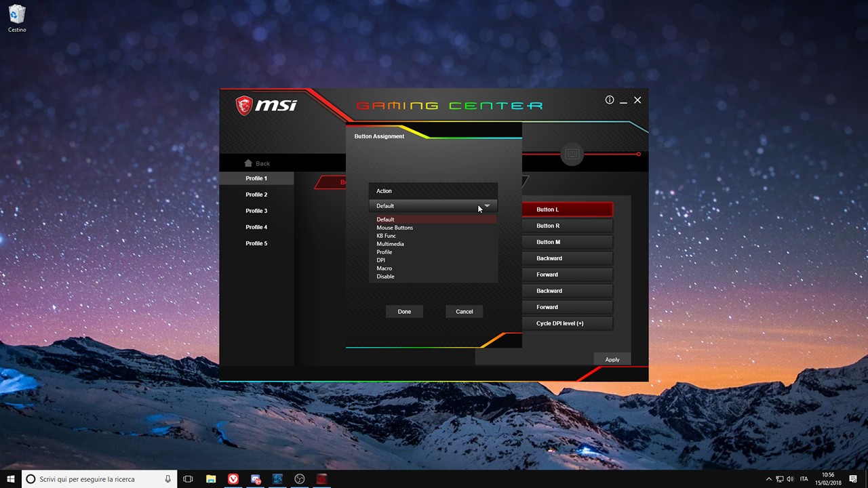Choose DPI in the action list
The image size is (868, 488).
coord(433,260)
